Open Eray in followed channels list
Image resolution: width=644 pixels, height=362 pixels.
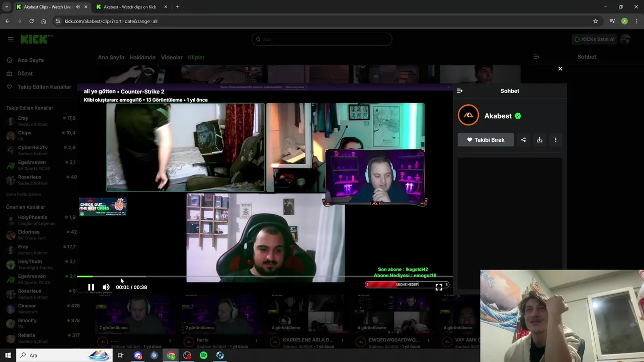coord(40,121)
